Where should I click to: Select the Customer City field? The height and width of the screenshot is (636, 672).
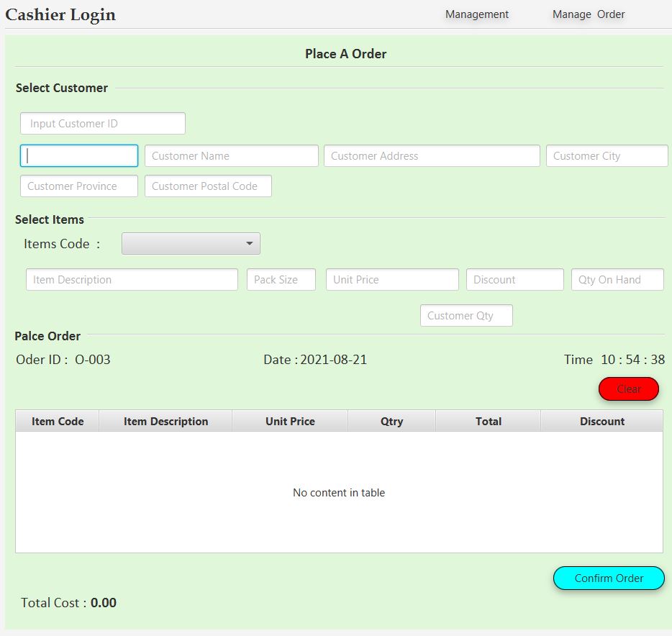607,155
